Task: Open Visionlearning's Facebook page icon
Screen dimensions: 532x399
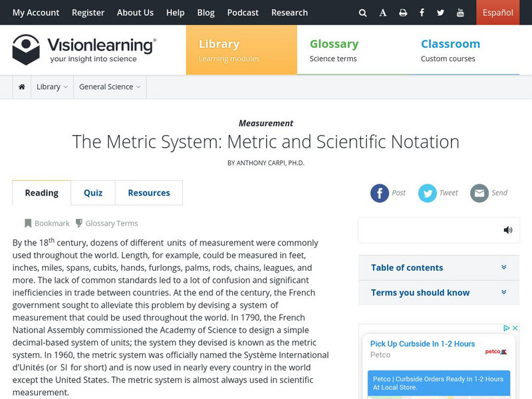Action: click(422, 13)
